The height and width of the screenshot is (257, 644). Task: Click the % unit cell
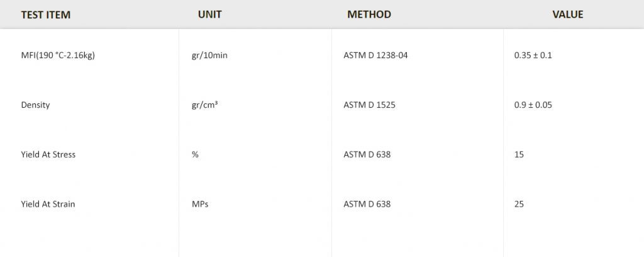coord(195,154)
